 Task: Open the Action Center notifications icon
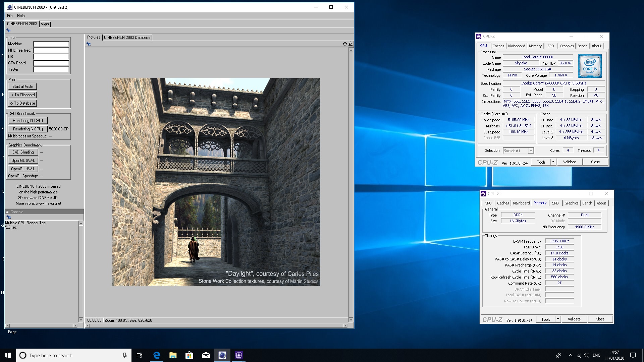click(x=633, y=355)
